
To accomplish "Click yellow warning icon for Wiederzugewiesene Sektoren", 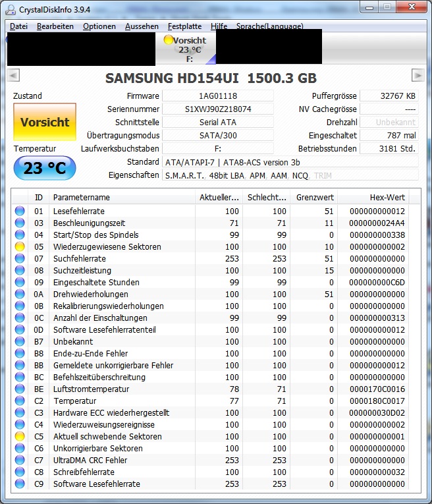I will tap(20, 246).
